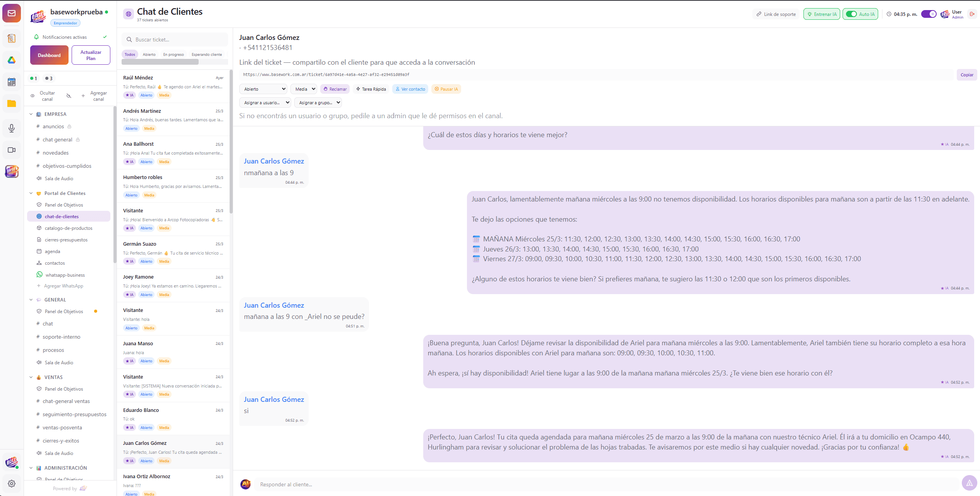This screenshot has height=496, width=980.
Task: Select the Esperando cliente filter tab
Action: point(207,55)
